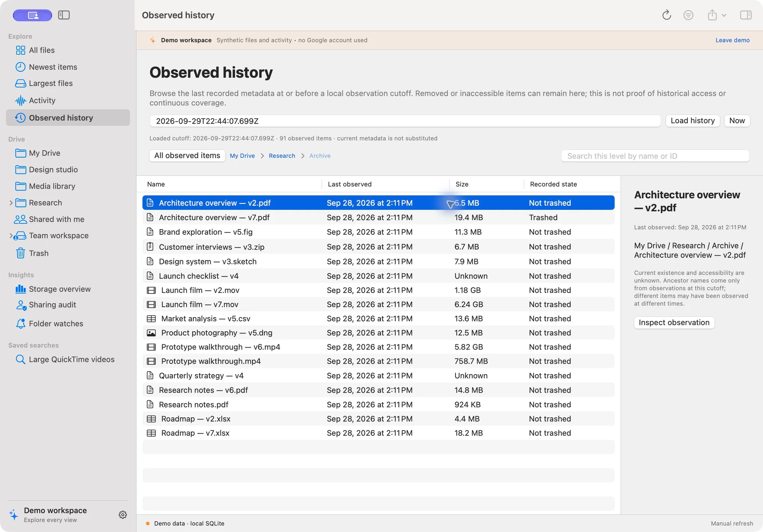Click the share icon in the toolbar
The width and height of the screenshot is (763, 532).
[712, 15]
